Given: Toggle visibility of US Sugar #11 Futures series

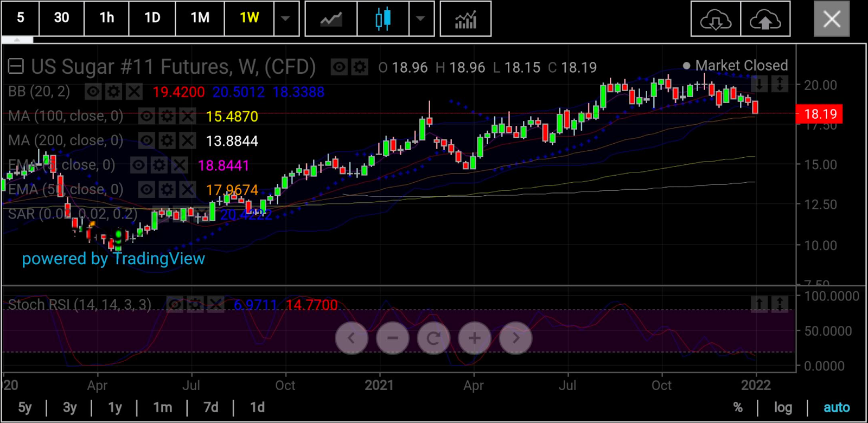Looking at the screenshot, I should (x=339, y=67).
